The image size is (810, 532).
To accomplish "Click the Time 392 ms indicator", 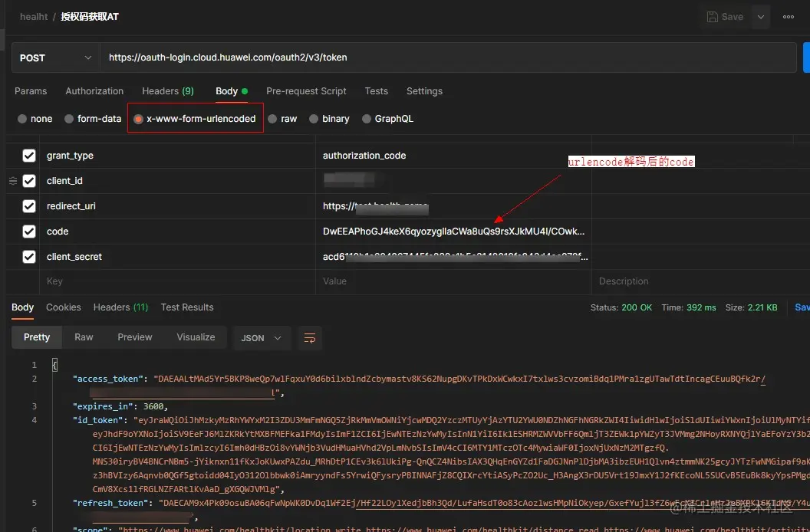I will (689, 307).
